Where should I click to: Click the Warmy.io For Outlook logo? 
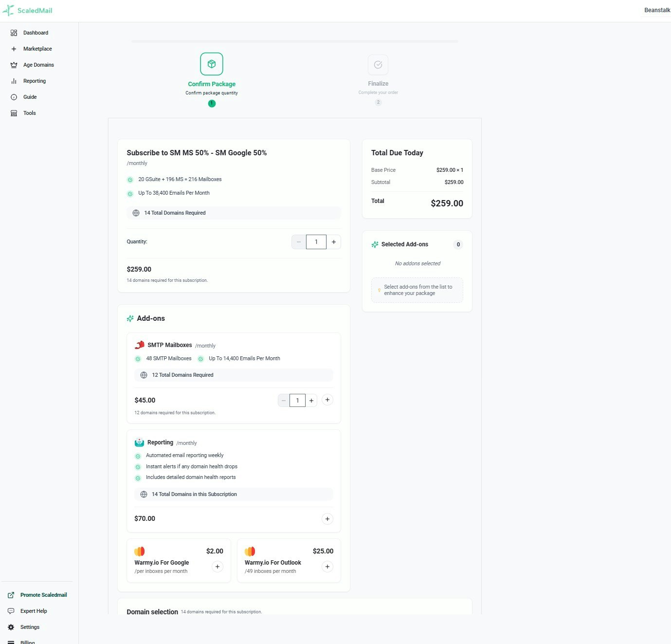pyautogui.click(x=250, y=552)
